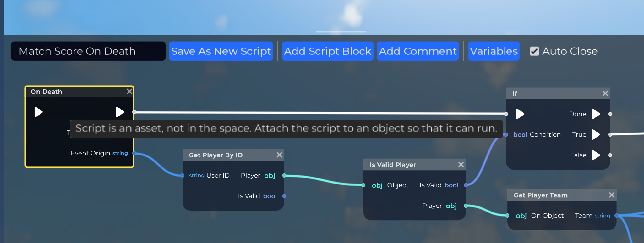Click the True output arrow in If block

(596, 134)
